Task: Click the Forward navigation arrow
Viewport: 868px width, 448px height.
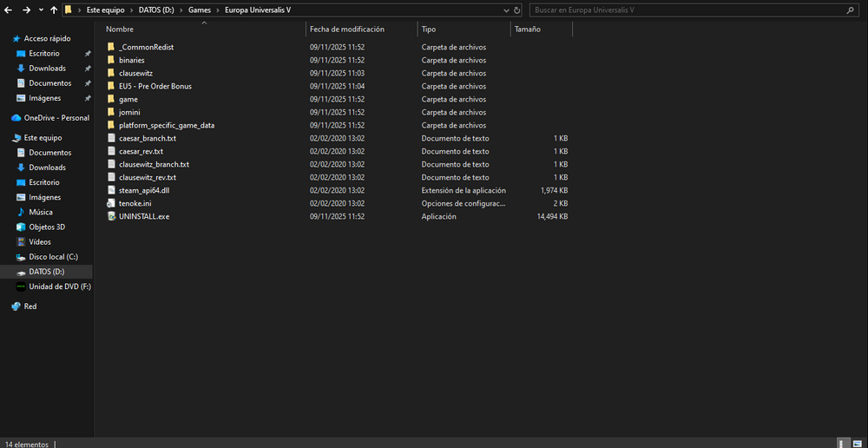Action: pyautogui.click(x=26, y=10)
